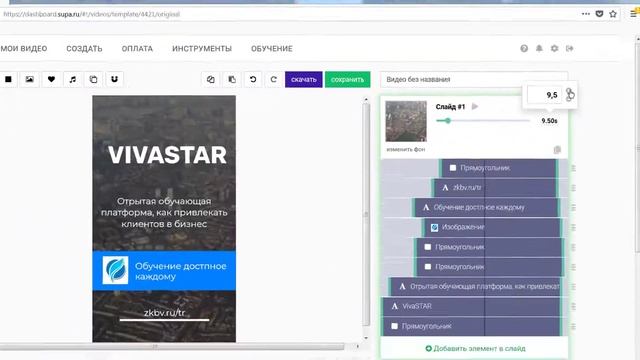Select the Отрытая обучающая платформа layer
Image resolution: width=640 pixels, height=360 pixels.
476,287
